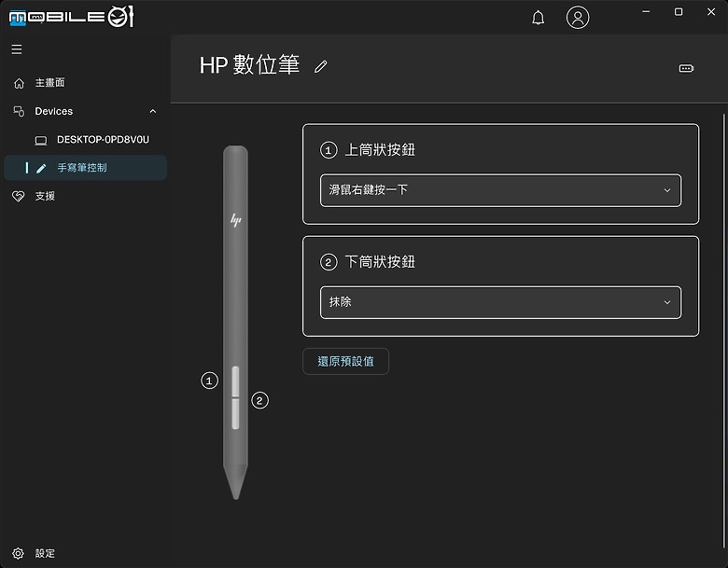728x568 pixels.
Task: Click the pencil icon to rename HP 數位筆
Action: (x=321, y=66)
